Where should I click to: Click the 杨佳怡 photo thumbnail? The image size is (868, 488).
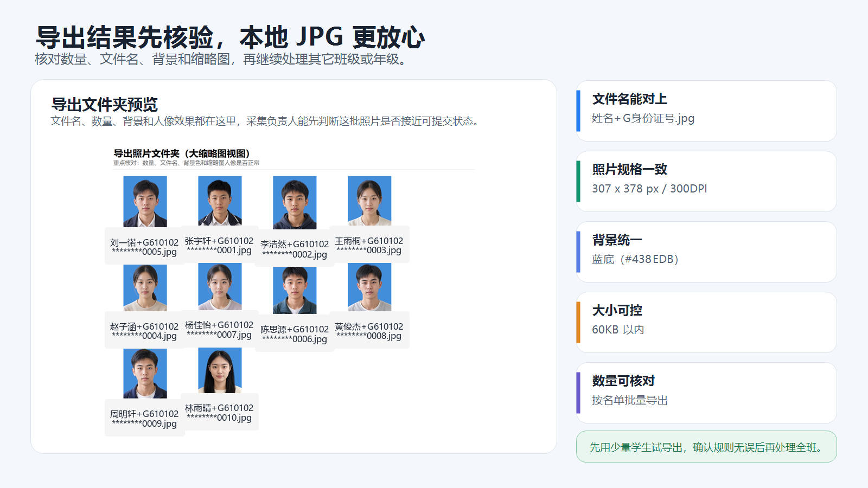(x=220, y=287)
